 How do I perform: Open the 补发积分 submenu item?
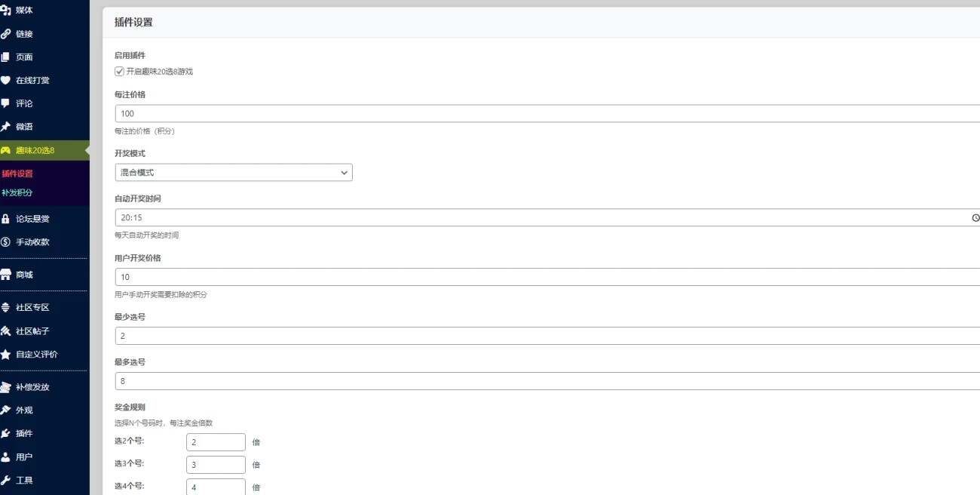click(x=17, y=192)
